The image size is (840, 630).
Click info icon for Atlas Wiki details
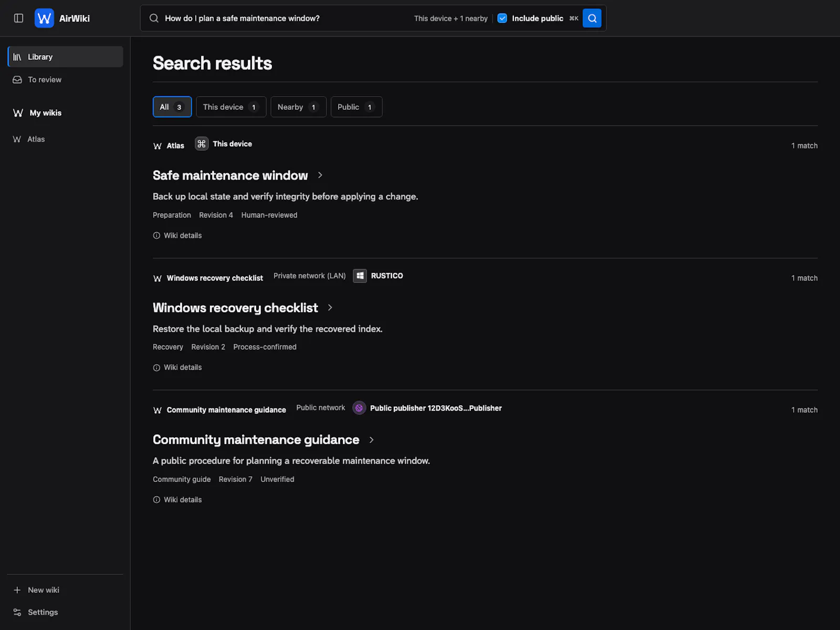tap(156, 236)
